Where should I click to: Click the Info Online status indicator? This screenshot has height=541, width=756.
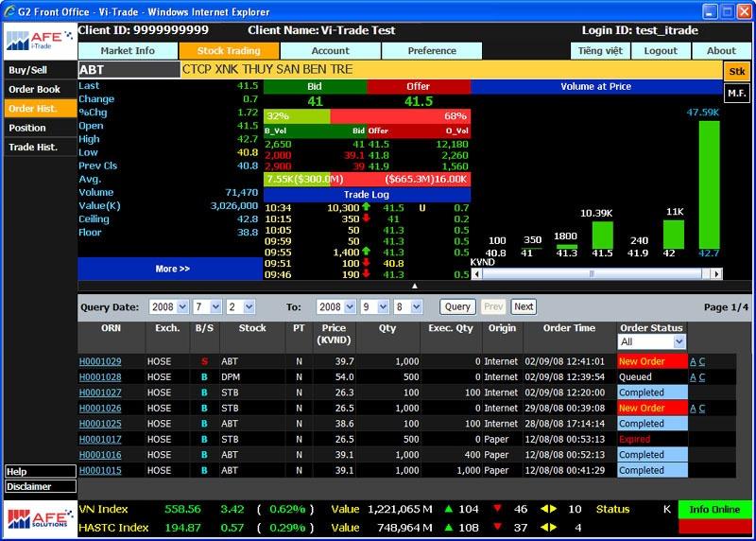click(714, 509)
